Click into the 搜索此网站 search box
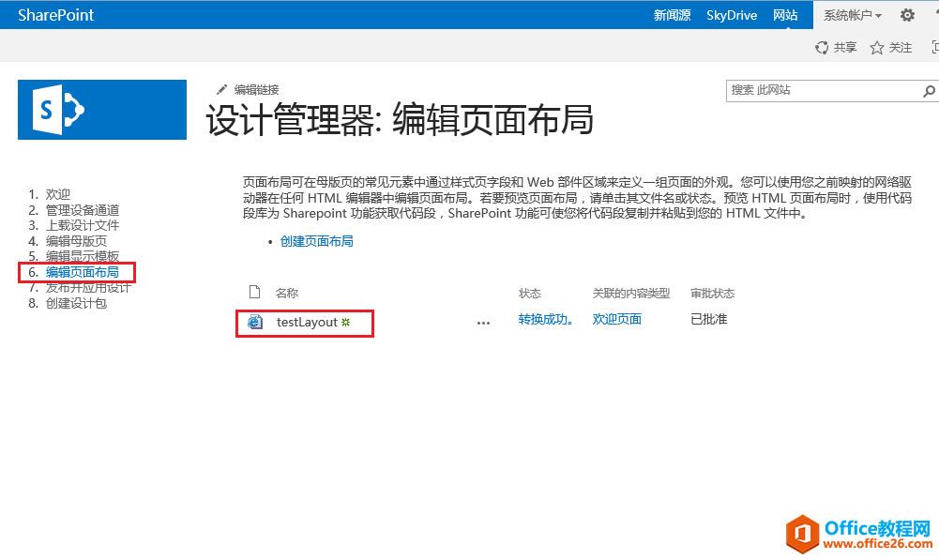 (824, 90)
